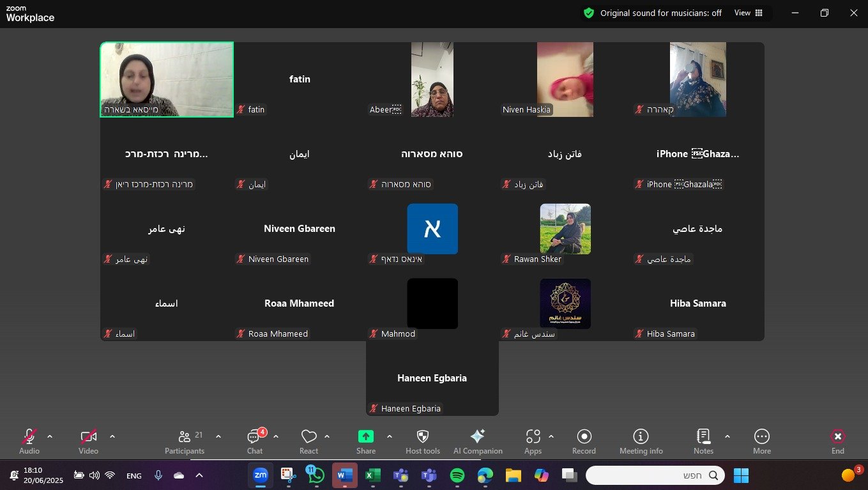Open the Chat panel
The height and width of the screenshot is (490, 868).
(255, 441)
